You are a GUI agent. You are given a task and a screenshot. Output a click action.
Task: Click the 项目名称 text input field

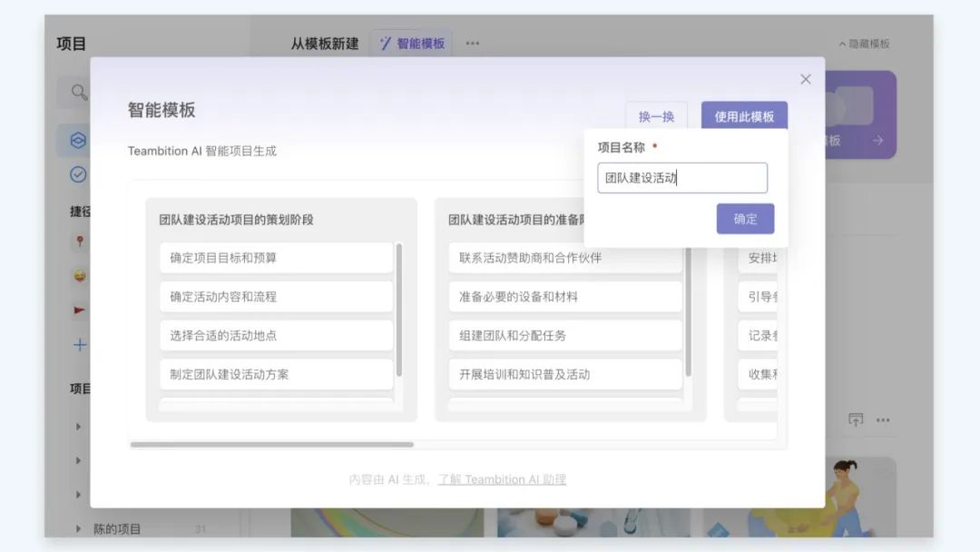[682, 178]
